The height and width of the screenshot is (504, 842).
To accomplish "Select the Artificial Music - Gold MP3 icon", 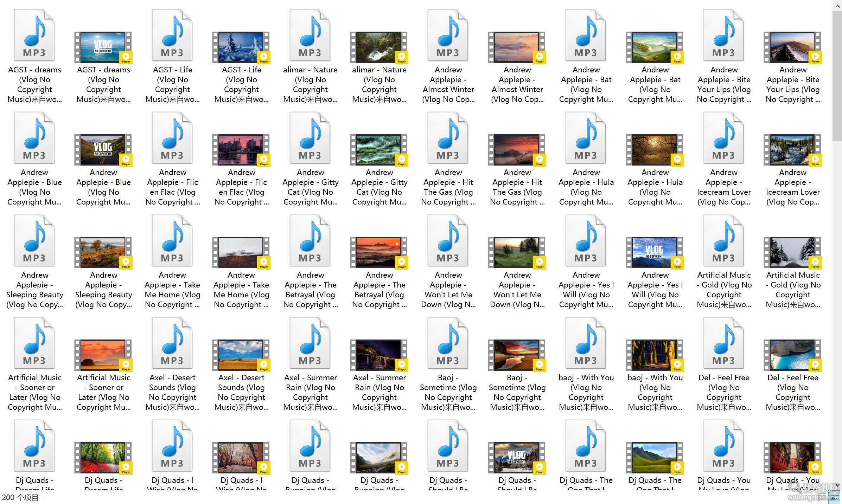I will click(723, 240).
